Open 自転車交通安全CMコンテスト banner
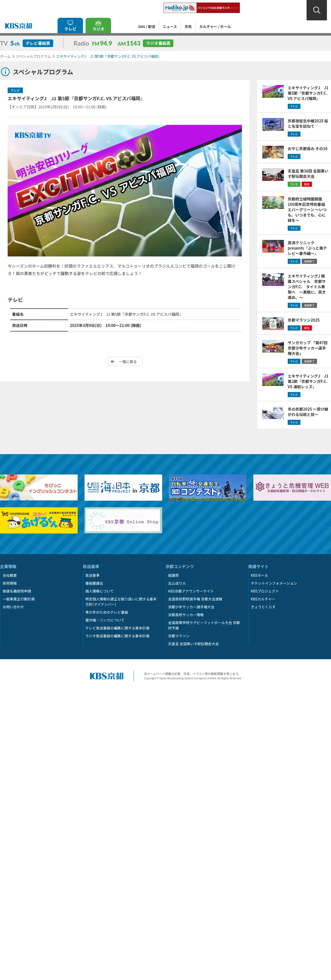Screen dimensions: 331x980 208,487
